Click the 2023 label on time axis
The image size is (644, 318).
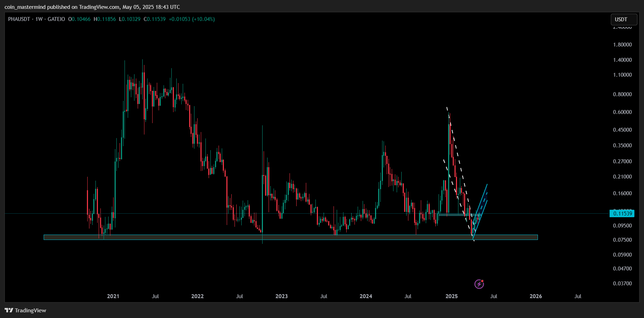click(x=282, y=296)
